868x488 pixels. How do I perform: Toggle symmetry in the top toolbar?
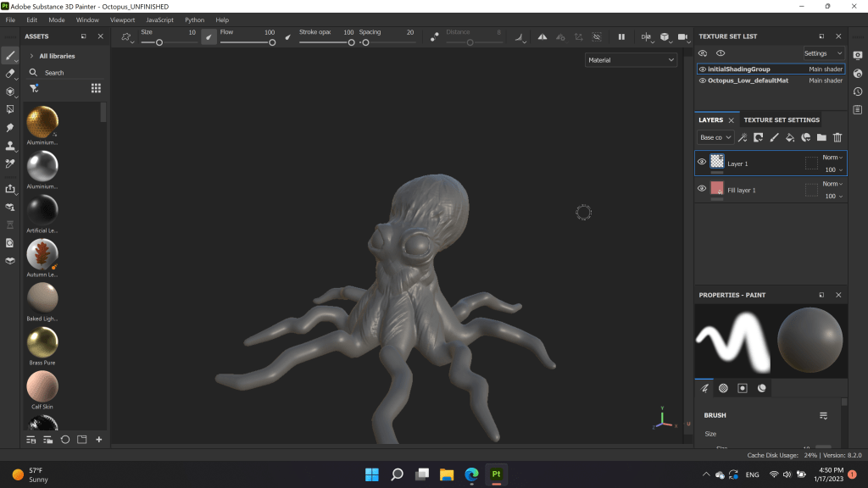tap(646, 37)
